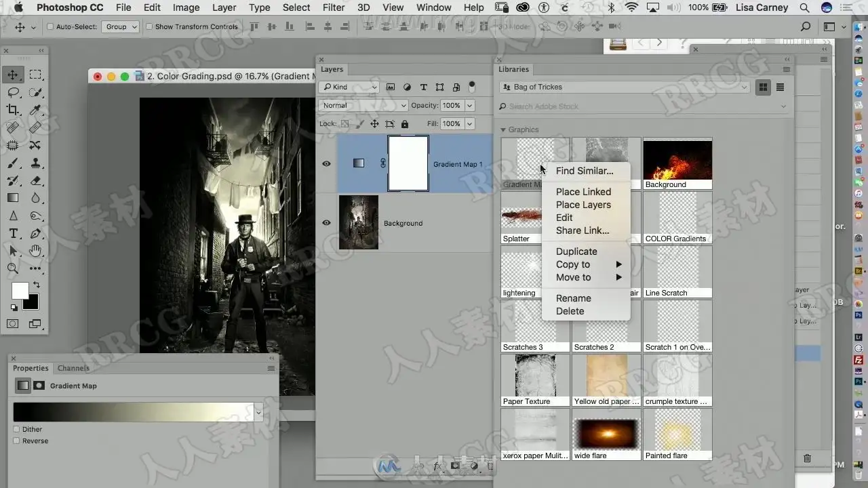Pick the Lasso tool

[x=13, y=92]
